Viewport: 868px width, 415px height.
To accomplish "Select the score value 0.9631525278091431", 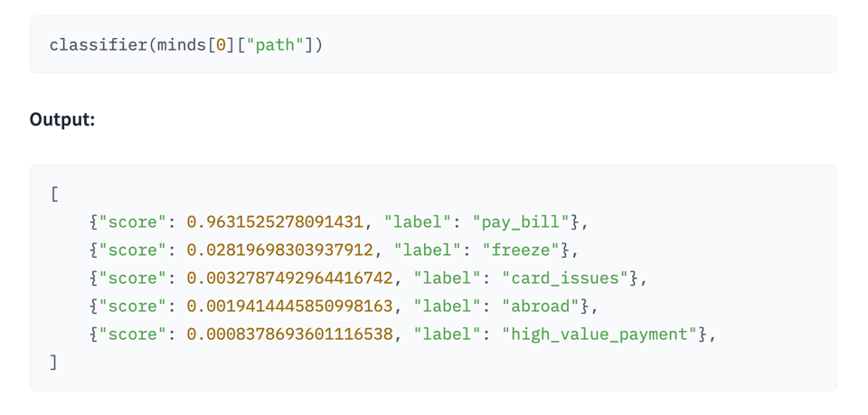I will (275, 222).
